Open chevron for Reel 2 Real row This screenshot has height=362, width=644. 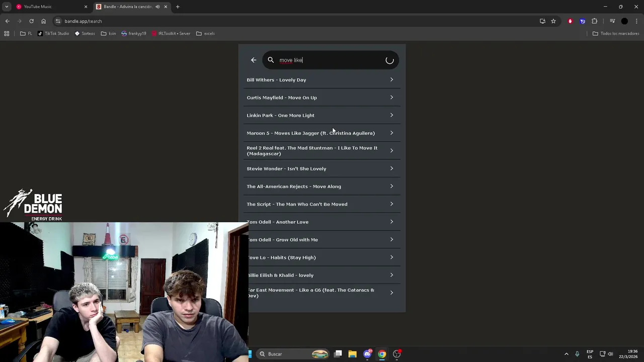click(391, 151)
